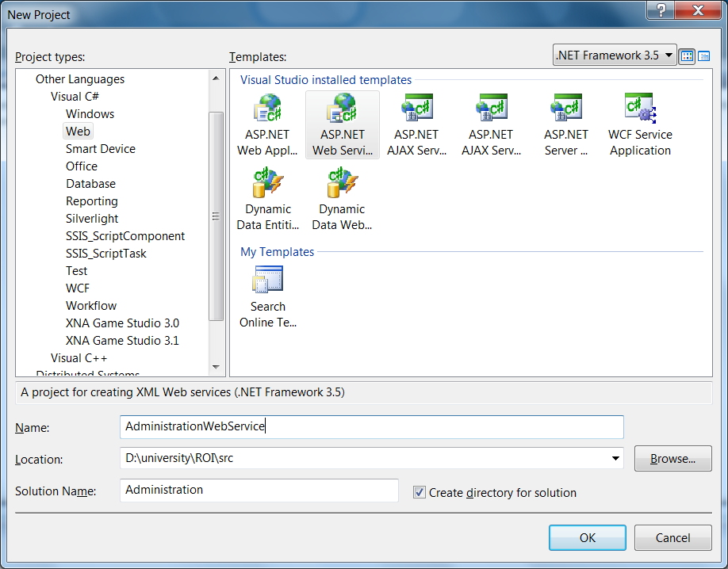728x569 pixels.
Task: Click the Cancel button
Action: tap(672, 537)
